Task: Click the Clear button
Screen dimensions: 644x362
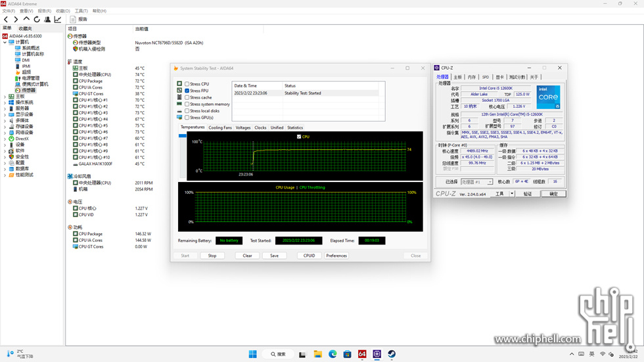Action: click(247, 256)
